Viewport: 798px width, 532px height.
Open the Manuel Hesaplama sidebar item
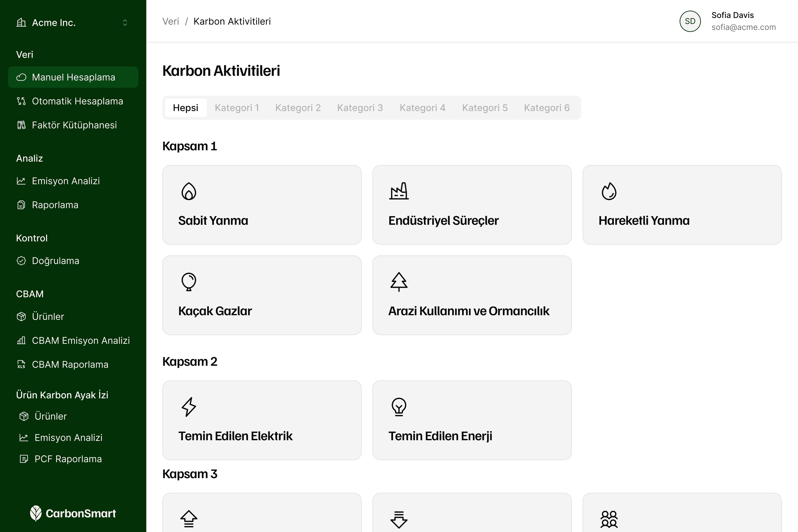(x=73, y=77)
